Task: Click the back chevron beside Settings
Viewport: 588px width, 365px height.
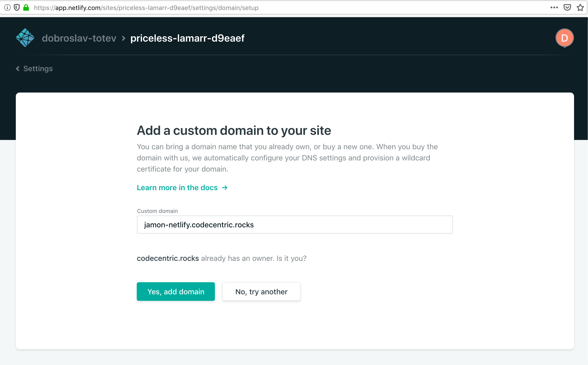Action: tap(18, 69)
